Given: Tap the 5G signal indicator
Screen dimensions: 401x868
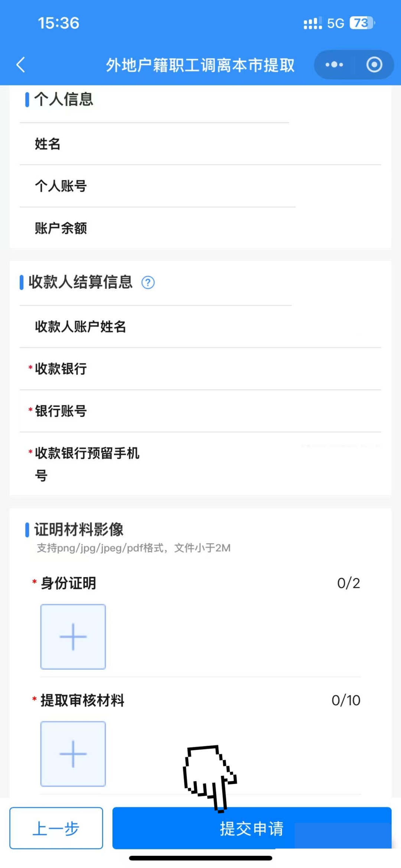Looking at the screenshot, I should (335, 23).
